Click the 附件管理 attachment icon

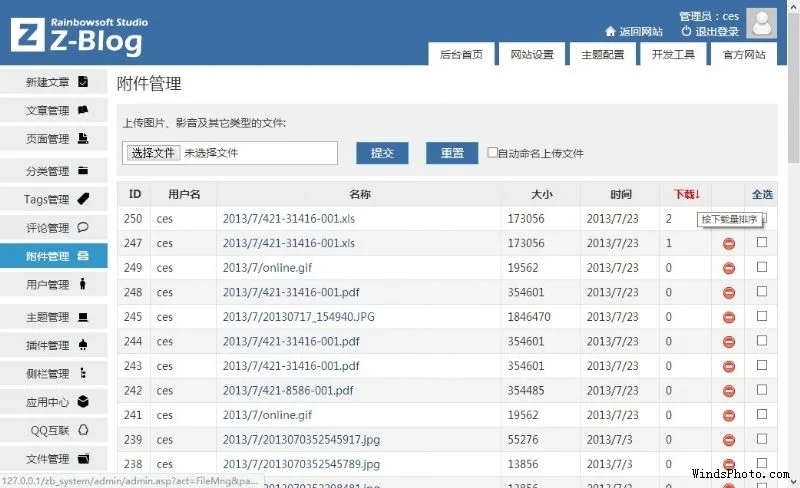[x=83, y=256]
